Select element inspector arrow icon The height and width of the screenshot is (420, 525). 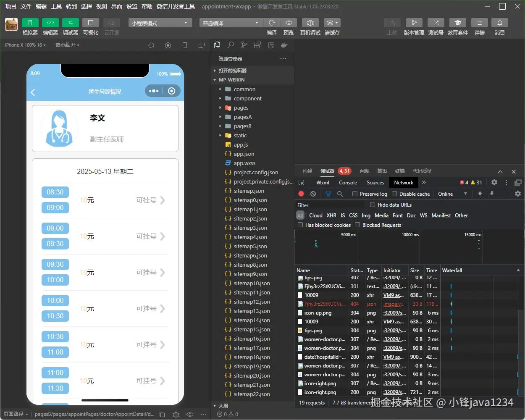[x=301, y=182]
